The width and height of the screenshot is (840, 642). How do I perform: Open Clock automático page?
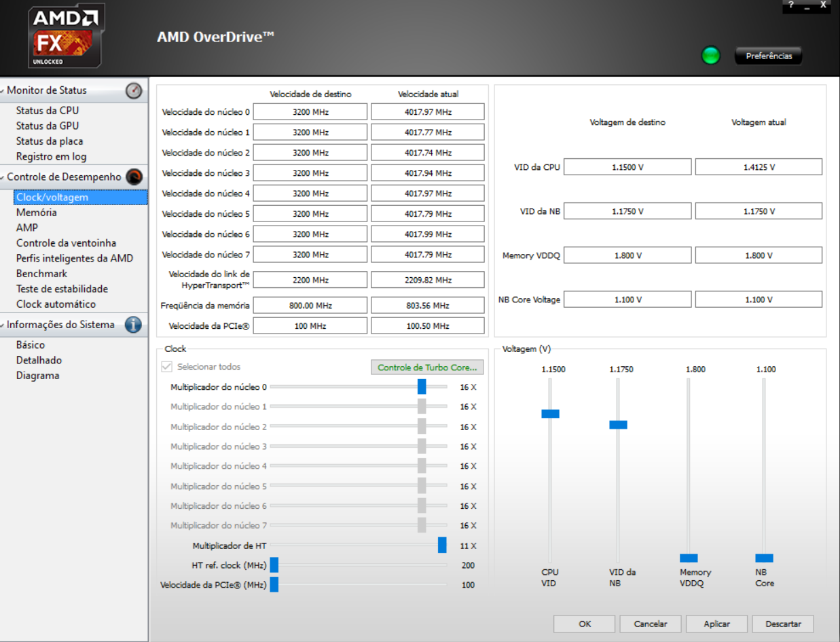pos(56,304)
